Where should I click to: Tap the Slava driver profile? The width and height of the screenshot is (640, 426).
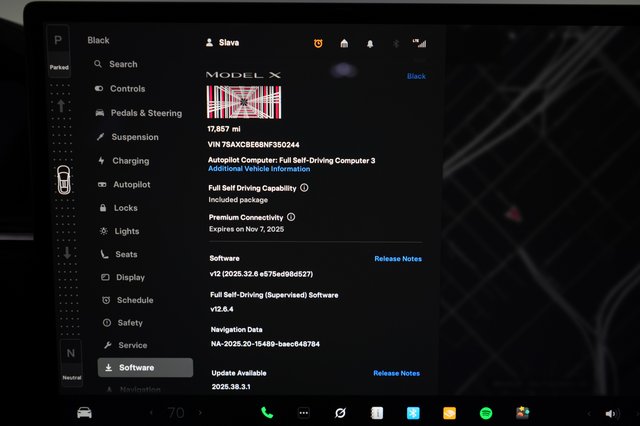tap(222, 42)
